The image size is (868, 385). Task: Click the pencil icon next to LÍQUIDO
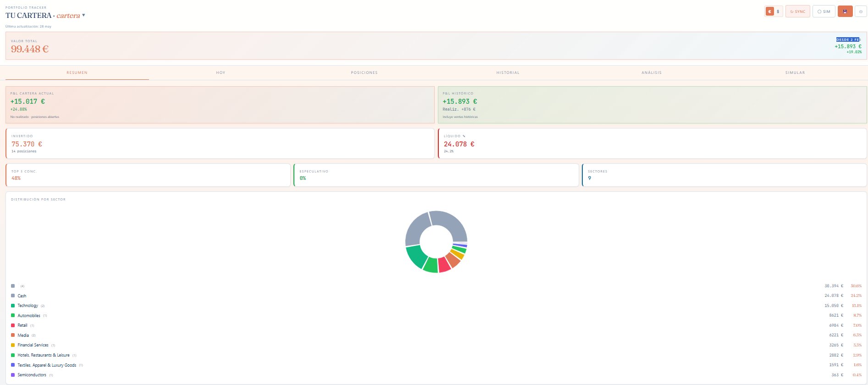click(464, 136)
